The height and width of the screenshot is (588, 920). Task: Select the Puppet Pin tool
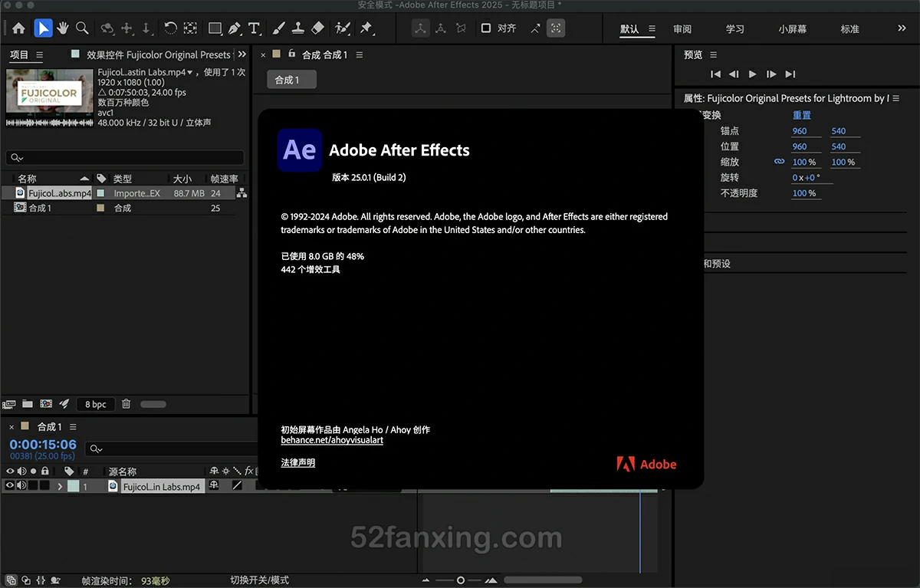coord(366,28)
